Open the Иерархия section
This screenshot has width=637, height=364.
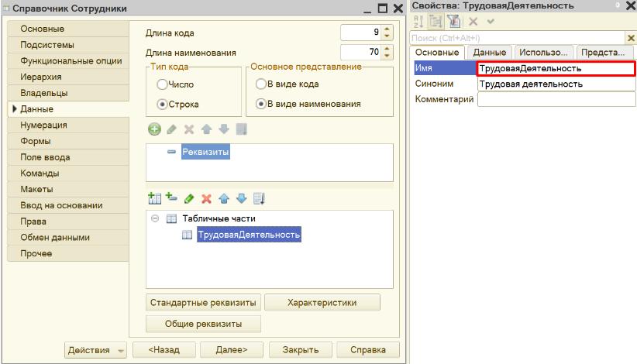click(68, 77)
